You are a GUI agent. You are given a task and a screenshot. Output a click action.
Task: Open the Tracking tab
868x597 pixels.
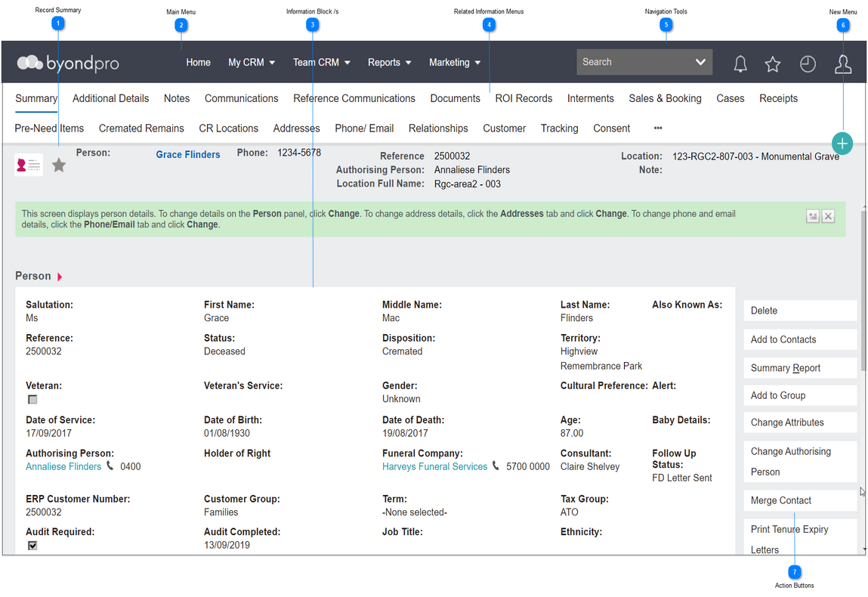pyautogui.click(x=560, y=128)
